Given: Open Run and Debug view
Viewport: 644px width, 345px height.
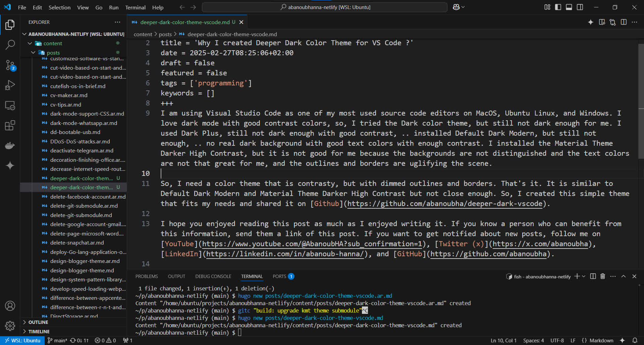Looking at the screenshot, I should tap(10, 85).
